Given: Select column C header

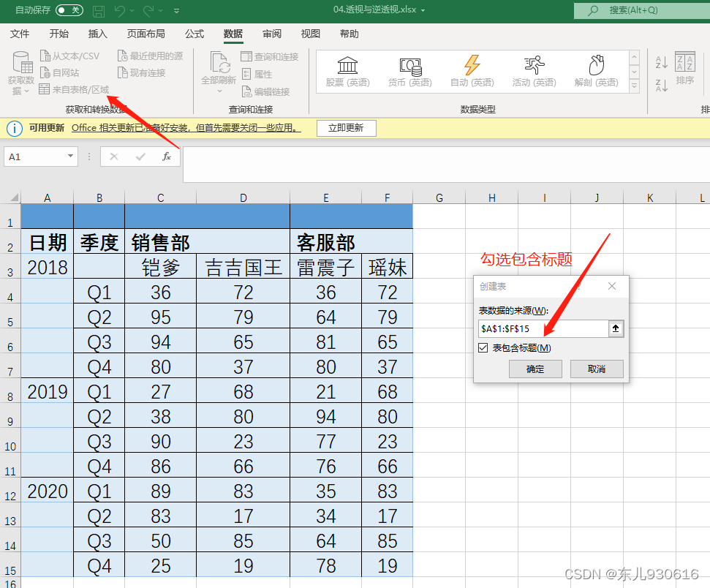Looking at the screenshot, I should (161, 197).
